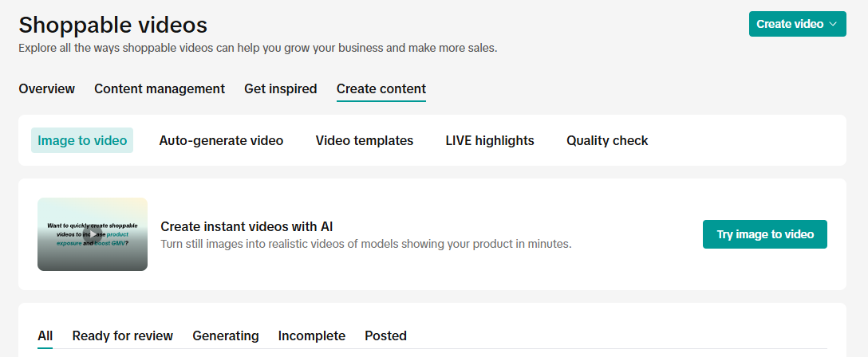Click the Create video button
This screenshot has width=868, height=357.
[x=790, y=24]
